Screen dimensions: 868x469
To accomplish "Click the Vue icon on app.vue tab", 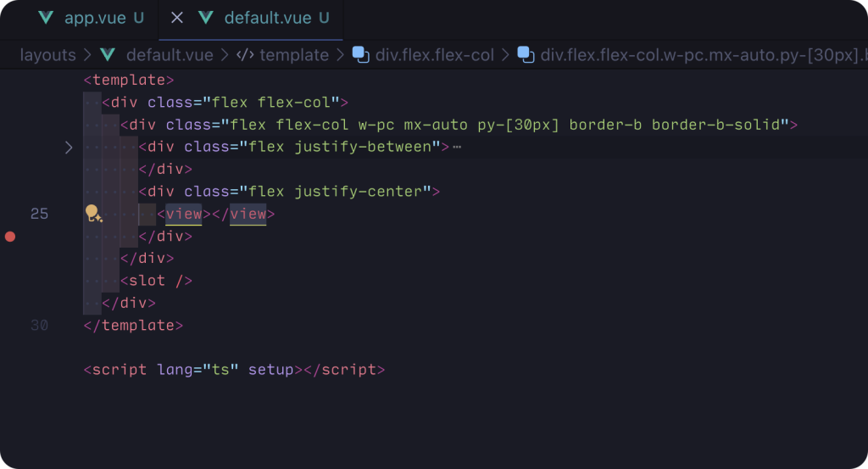I will [47, 18].
